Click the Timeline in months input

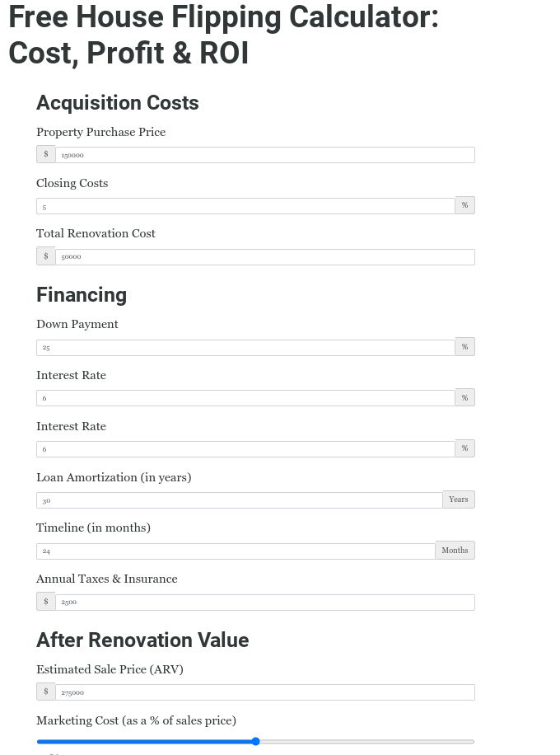[235, 550]
